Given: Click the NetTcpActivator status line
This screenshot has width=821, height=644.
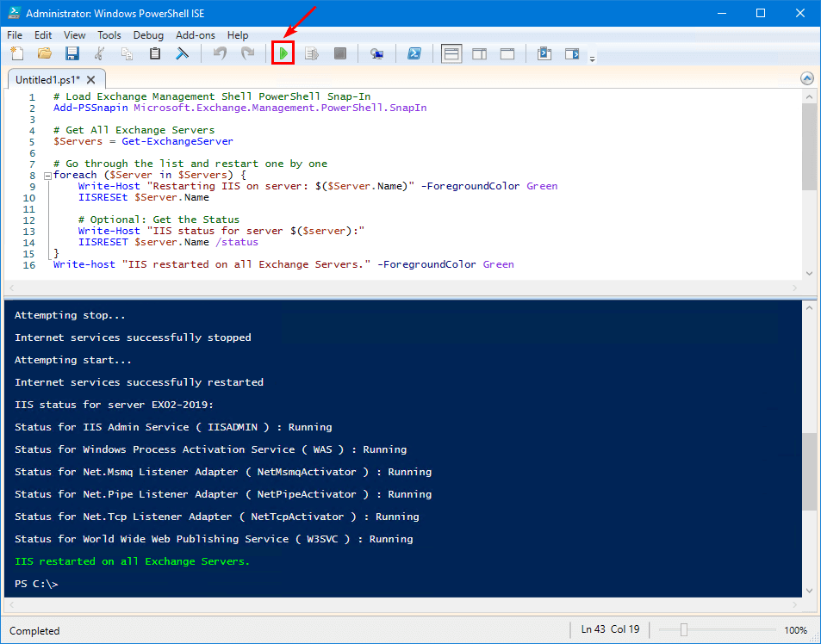Looking at the screenshot, I should [217, 517].
